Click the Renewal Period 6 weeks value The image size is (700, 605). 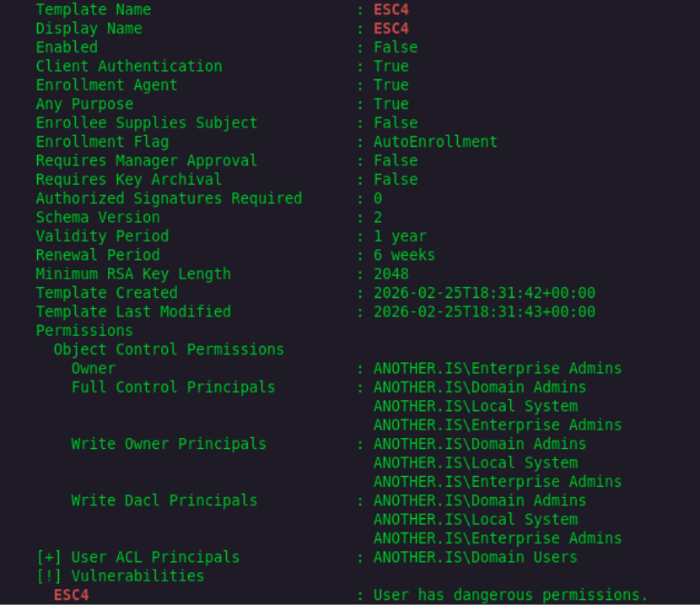(x=404, y=255)
